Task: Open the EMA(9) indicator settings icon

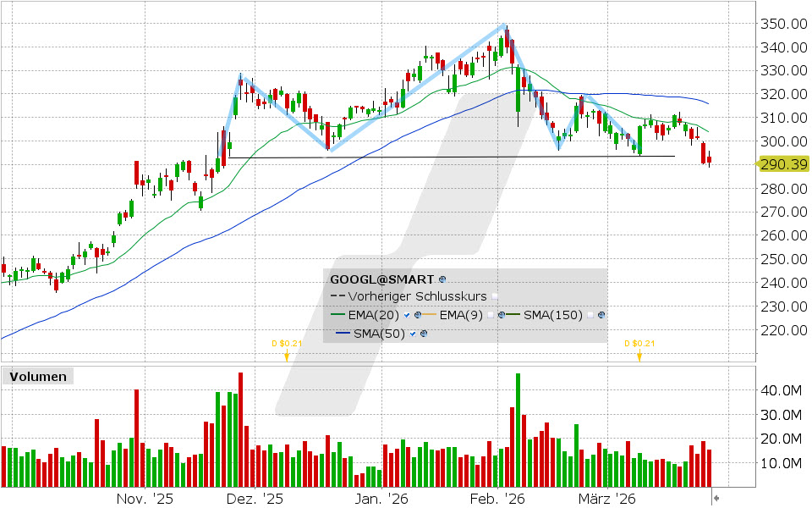Action: tap(501, 316)
